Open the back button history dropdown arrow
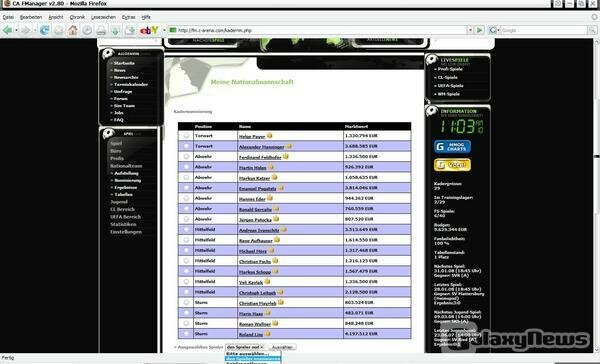Viewport: 600px width, 364px height. pos(16,30)
